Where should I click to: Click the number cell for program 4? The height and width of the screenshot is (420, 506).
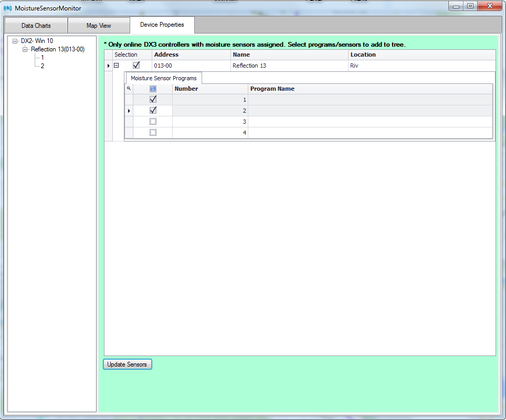point(210,133)
